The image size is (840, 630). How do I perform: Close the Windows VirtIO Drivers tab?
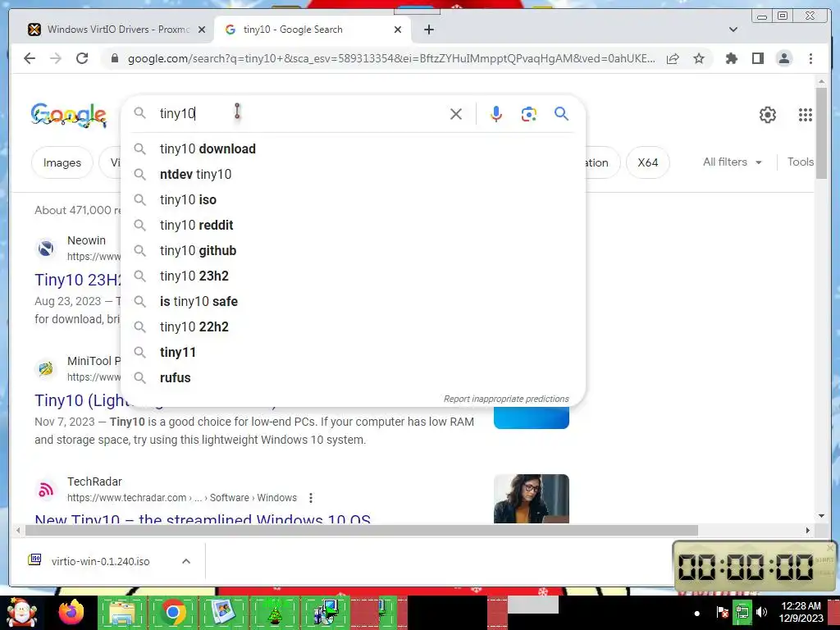tap(202, 30)
